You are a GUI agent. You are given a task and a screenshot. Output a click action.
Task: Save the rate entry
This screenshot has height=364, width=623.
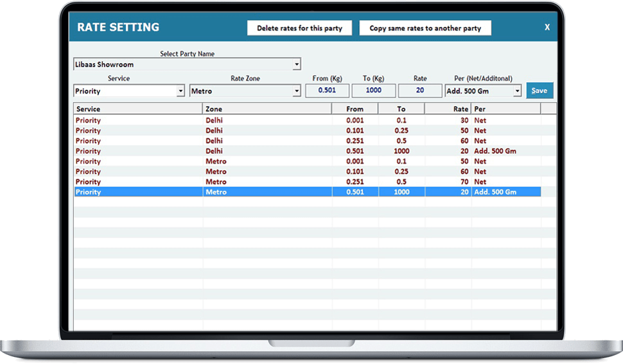(540, 91)
